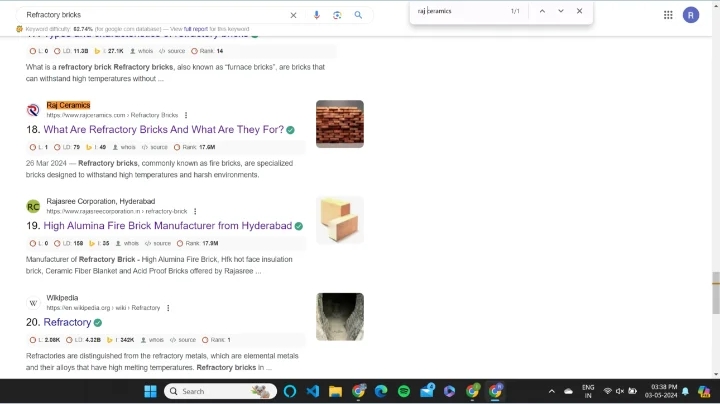Click the Raj Ceramics site name
The height and width of the screenshot is (404, 720).
coord(68,105)
